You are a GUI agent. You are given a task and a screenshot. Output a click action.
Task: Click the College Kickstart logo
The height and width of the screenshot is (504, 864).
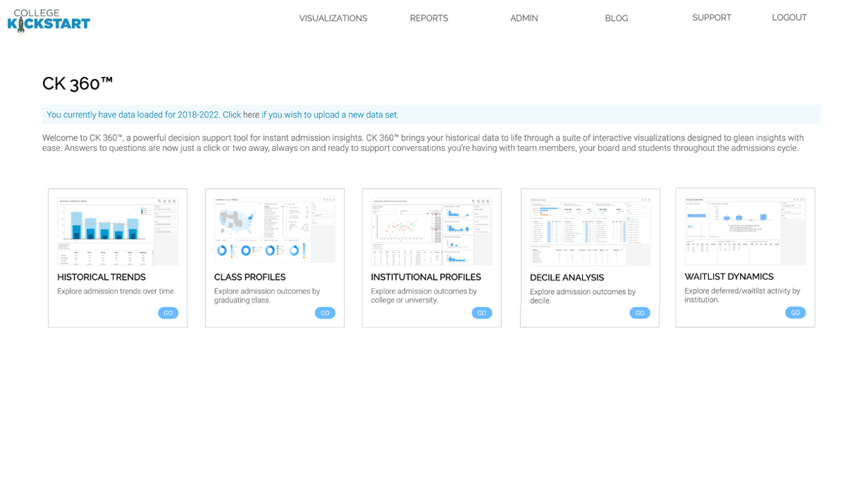[x=48, y=21]
